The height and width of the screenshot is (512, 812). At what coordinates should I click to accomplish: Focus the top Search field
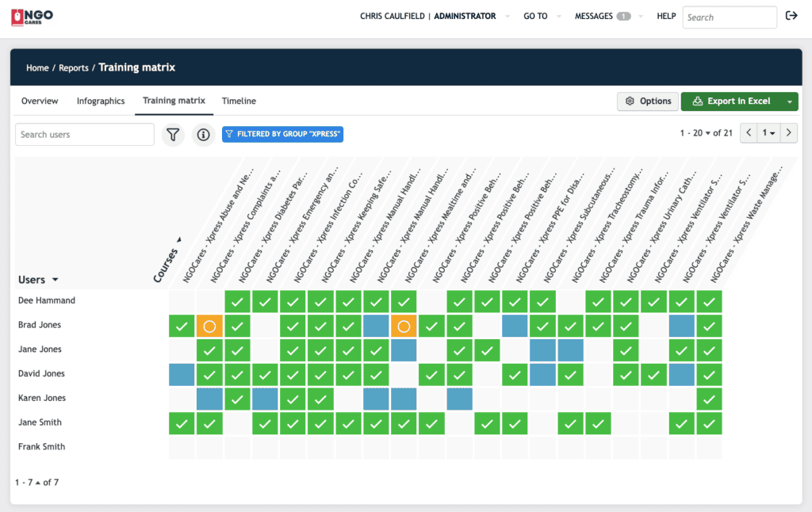(x=730, y=17)
